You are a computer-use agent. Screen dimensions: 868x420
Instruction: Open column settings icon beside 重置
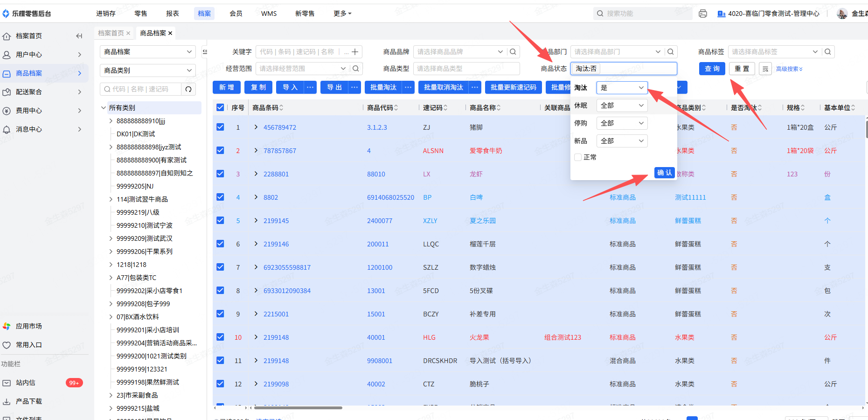[765, 69]
